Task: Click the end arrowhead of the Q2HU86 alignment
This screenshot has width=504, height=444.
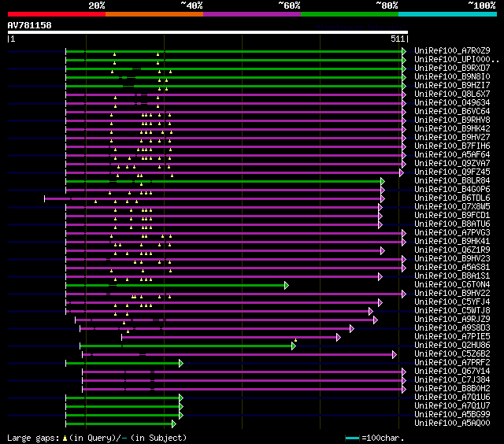Action: click(294, 346)
